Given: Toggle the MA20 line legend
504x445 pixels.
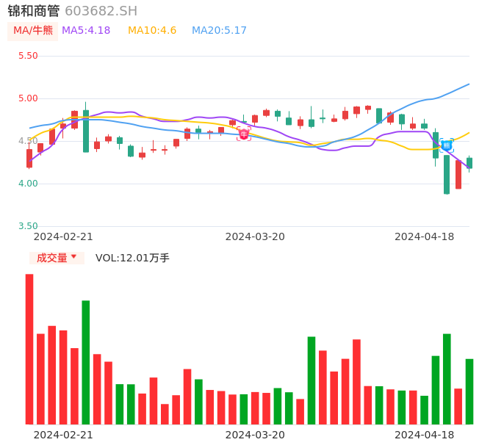Looking at the screenshot, I should tap(219, 31).
